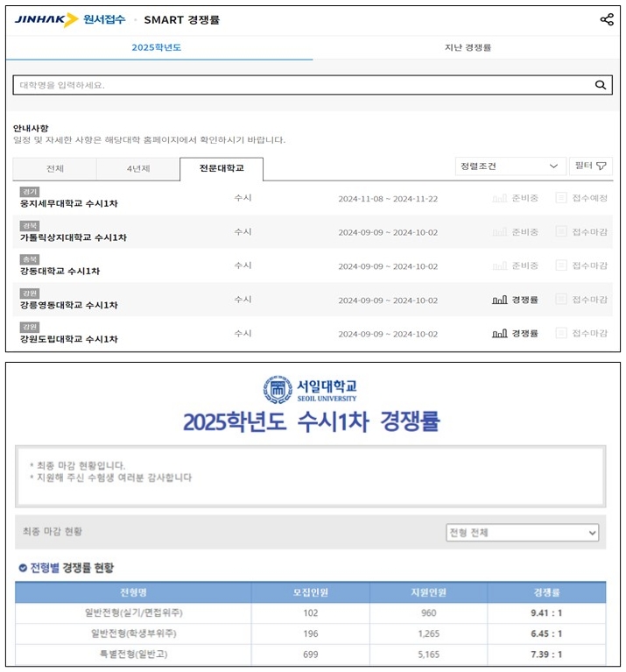Click 준비중 chart icon for 강동대학교
This screenshot has width=626, height=672.
500,265
